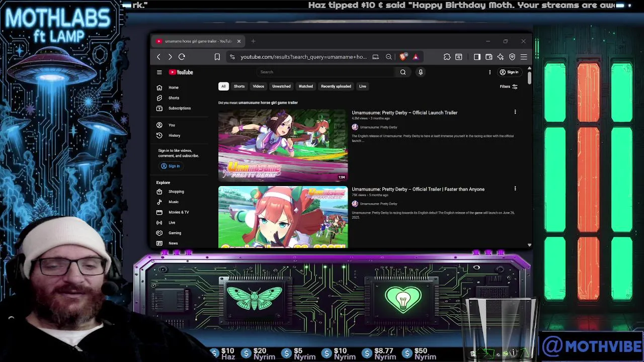
Task: Open the Filters options
Action: coord(509,86)
